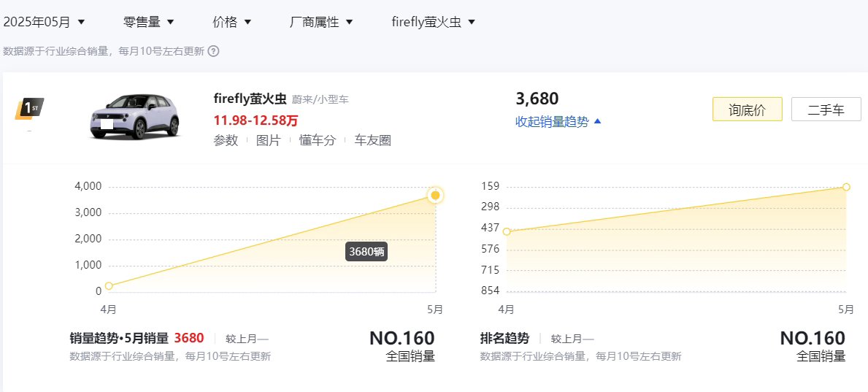This screenshot has height=392, width=868.
Task: Click the 159 ranking axis label
Action: pyautogui.click(x=491, y=186)
